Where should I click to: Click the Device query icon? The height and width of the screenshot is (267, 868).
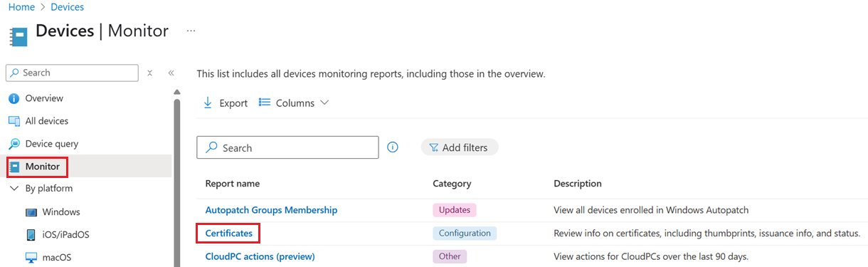[x=14, y=144]
